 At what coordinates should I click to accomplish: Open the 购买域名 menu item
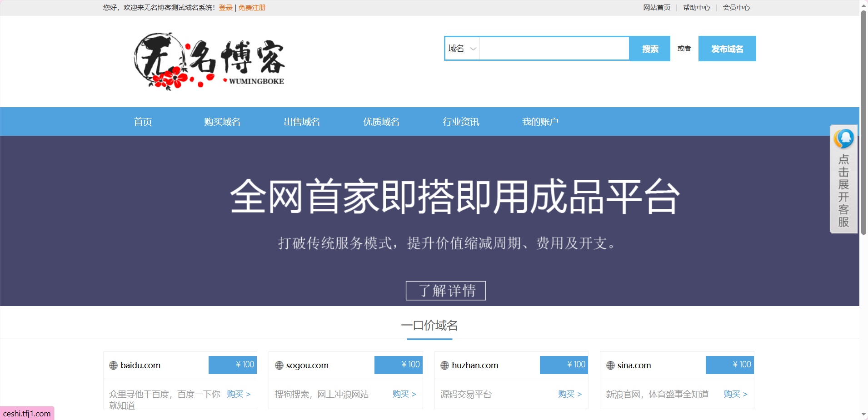222,121
